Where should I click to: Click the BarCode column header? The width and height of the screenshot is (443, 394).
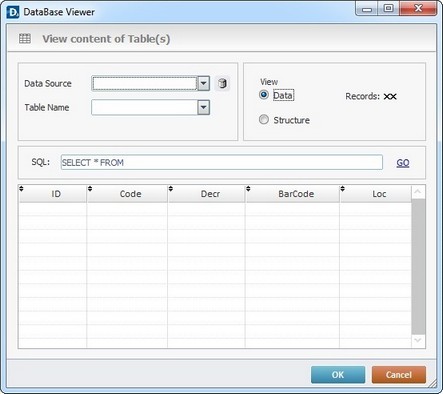[292, 194]
